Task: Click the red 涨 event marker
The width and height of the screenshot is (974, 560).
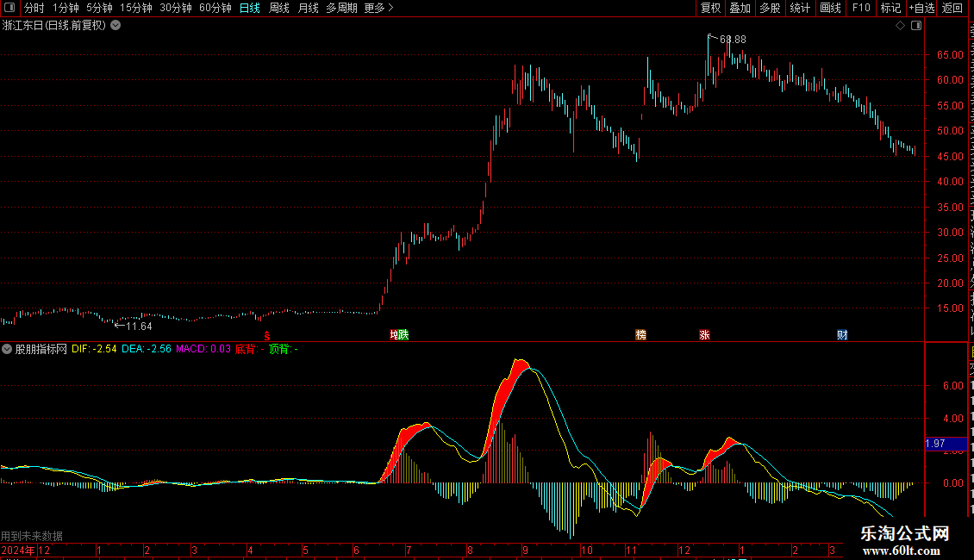Action: coord(704,334)
